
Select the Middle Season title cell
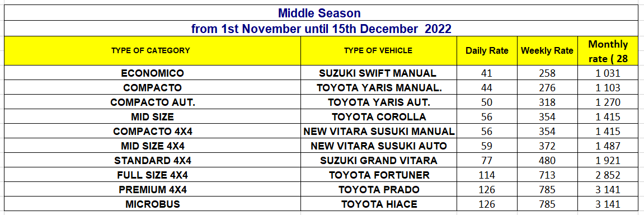(x=319, y=13)
